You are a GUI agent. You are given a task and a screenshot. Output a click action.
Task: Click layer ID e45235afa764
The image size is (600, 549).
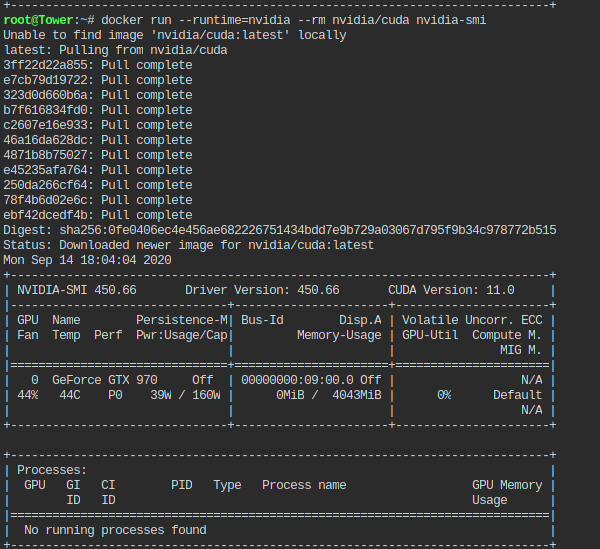45,170
